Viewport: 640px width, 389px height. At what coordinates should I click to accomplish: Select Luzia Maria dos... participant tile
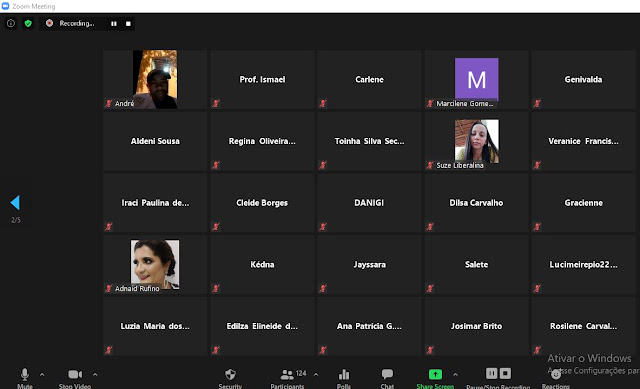pos(155,326)
